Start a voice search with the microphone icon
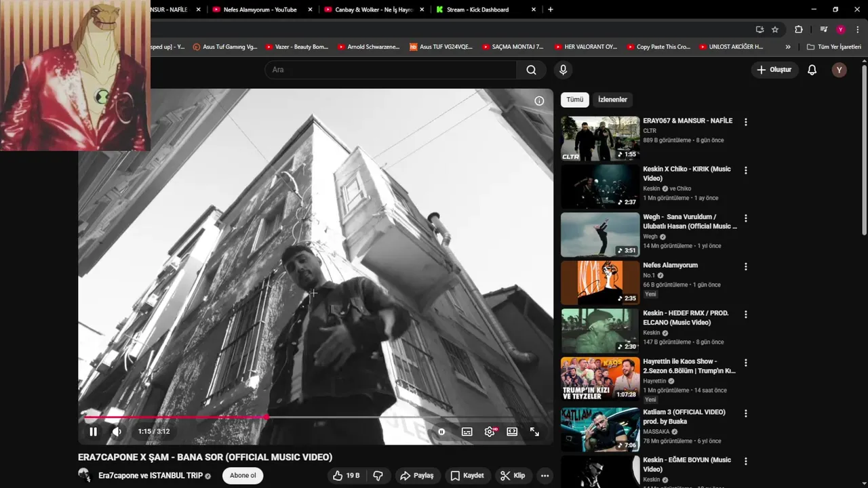The width and height of the screenshot is (868, 488). coord(563,70)
